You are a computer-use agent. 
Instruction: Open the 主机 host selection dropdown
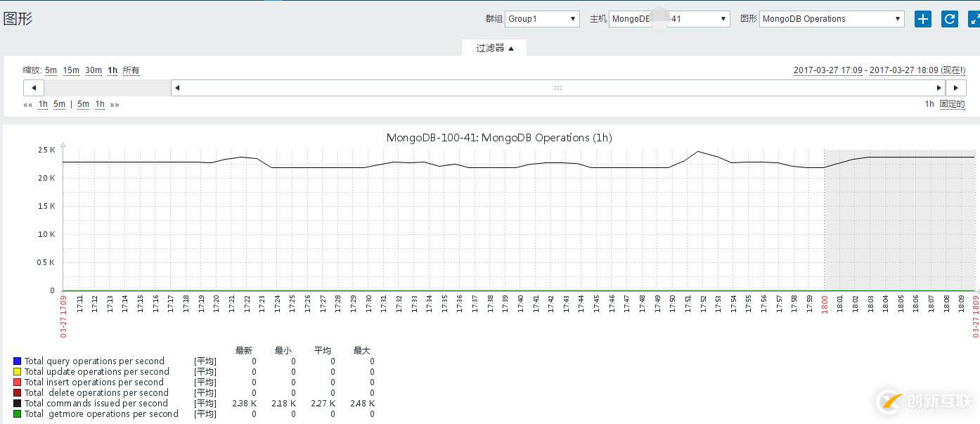tap(668, 19)
